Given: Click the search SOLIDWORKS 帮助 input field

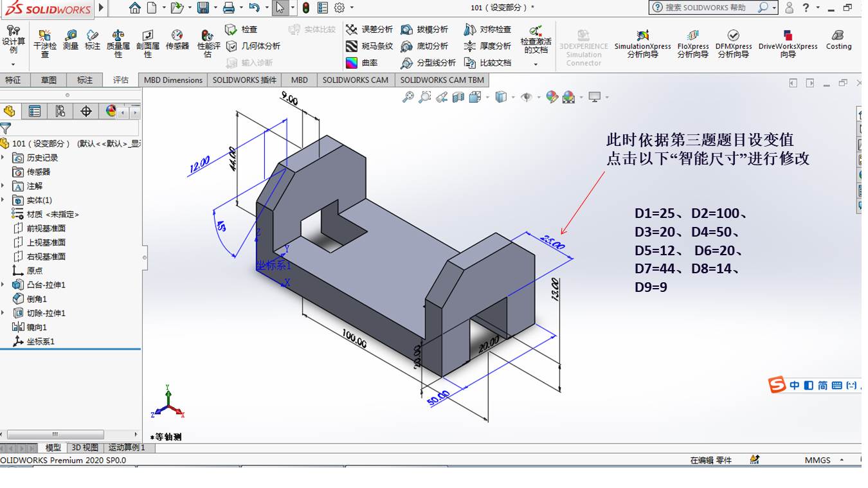Looking at the screenshot, I should tap(709, 8).
